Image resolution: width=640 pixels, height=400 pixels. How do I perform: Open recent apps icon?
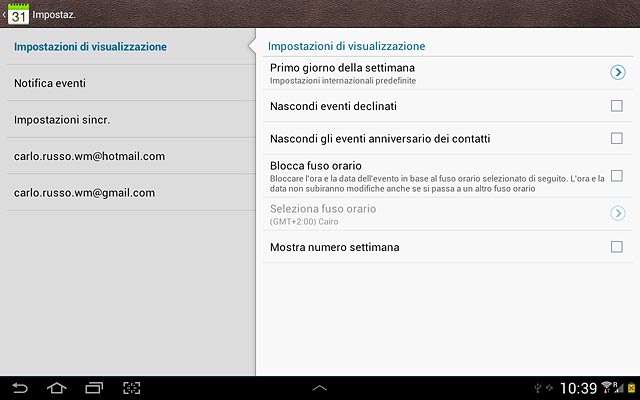(x=94, y=388)
